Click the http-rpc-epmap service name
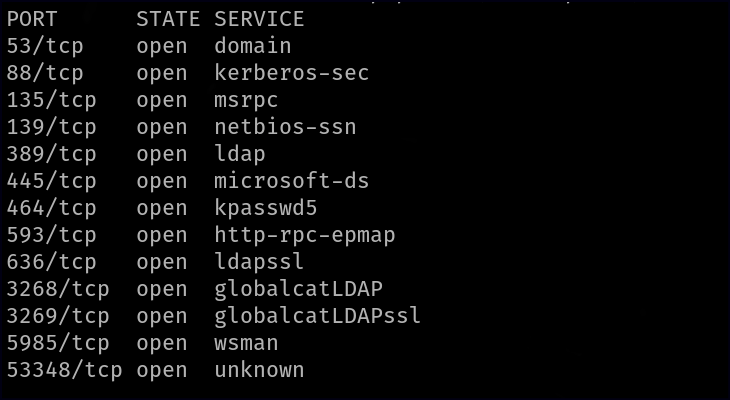Image resolution: width=730 pixels, height=400 pixels. [305, 235]
